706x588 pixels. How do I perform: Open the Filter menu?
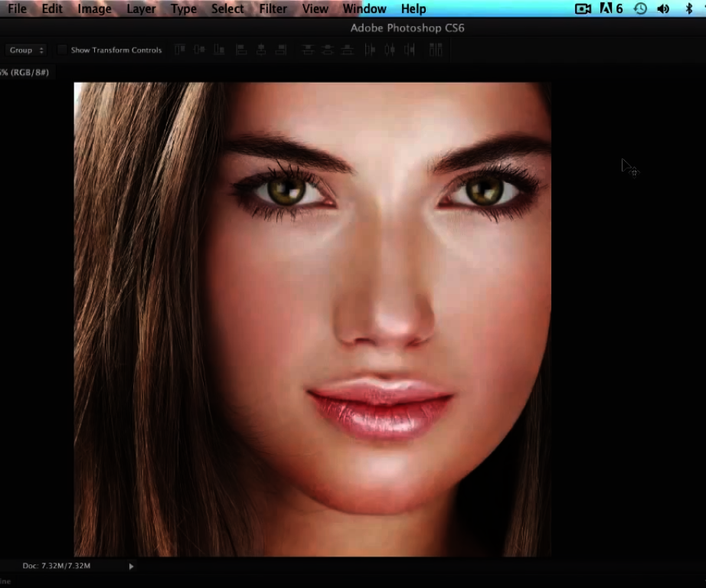(273, 8)
